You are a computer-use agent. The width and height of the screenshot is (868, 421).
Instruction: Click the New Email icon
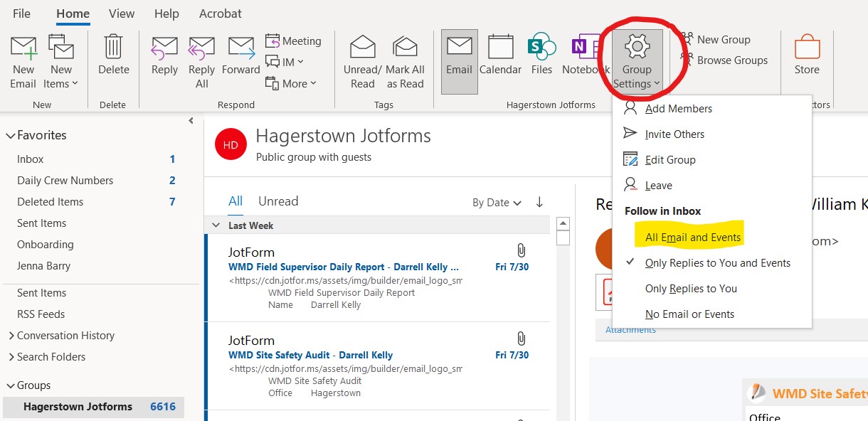pyautogui.click(x=23, y=48)
